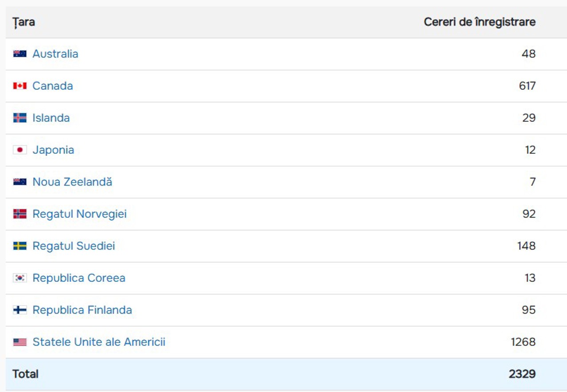The image size is (567, 392).
Task: Click the Republica Finlanda flag icon
Action: click(x=19, y=310)
